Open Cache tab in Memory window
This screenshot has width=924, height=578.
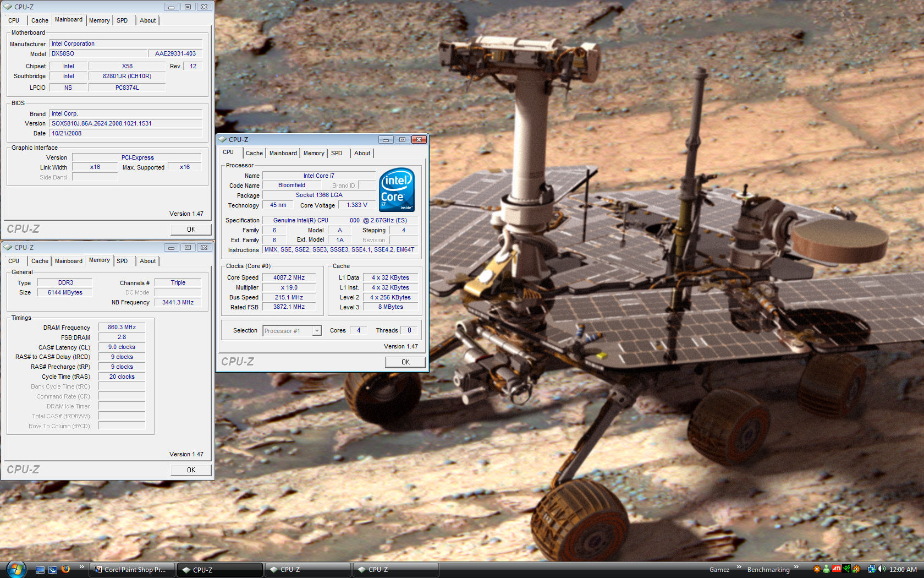tap(40, 261)
